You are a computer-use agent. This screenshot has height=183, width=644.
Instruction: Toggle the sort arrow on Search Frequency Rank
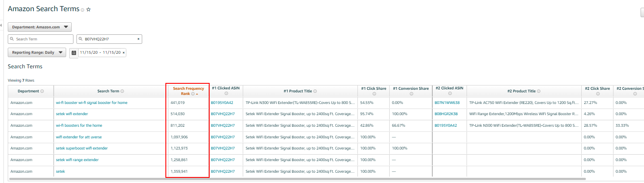197,94
